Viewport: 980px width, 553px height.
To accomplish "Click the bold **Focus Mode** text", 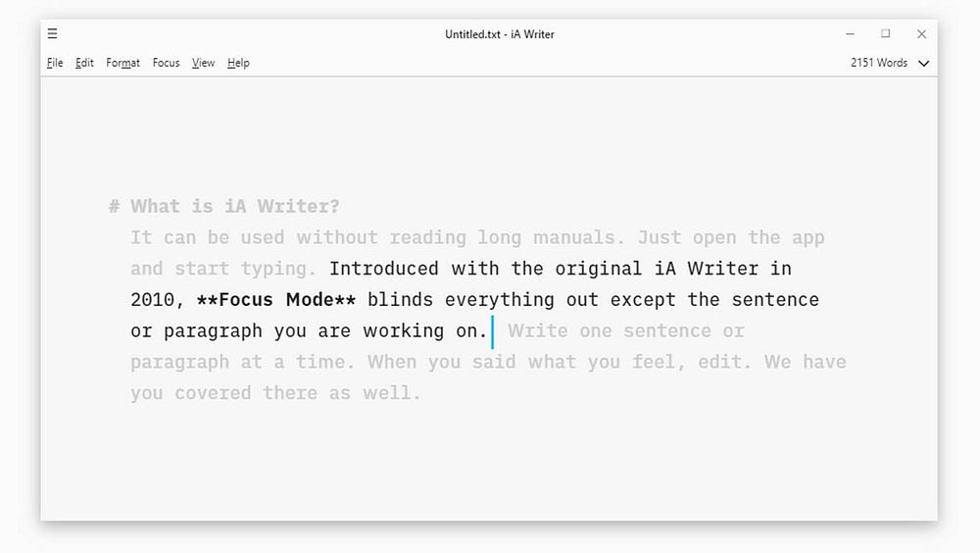I will pos(275,300).
